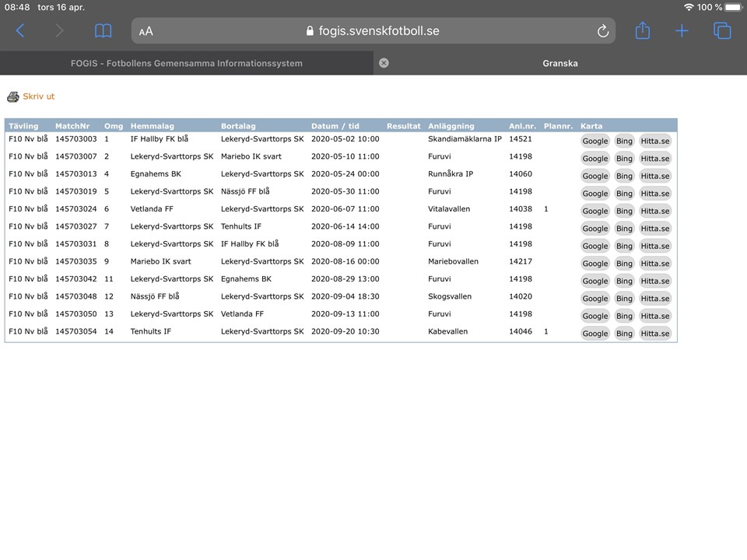Show all open tabs overview
The height and width of the screenshot is (560, 747).
[x=722, y=31]
